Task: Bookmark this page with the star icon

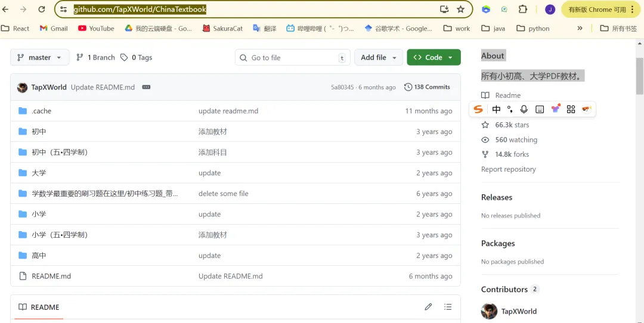Action: click(461, 9)
